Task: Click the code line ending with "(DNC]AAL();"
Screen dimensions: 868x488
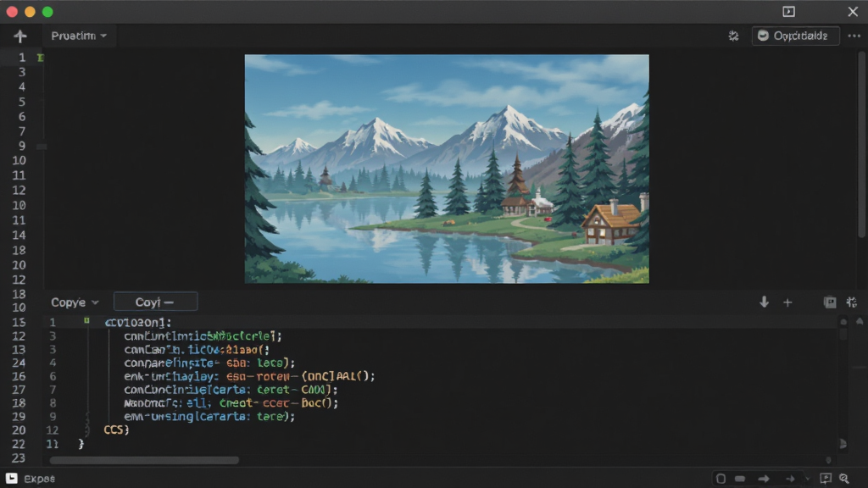Action: click(x=250, y=376)
